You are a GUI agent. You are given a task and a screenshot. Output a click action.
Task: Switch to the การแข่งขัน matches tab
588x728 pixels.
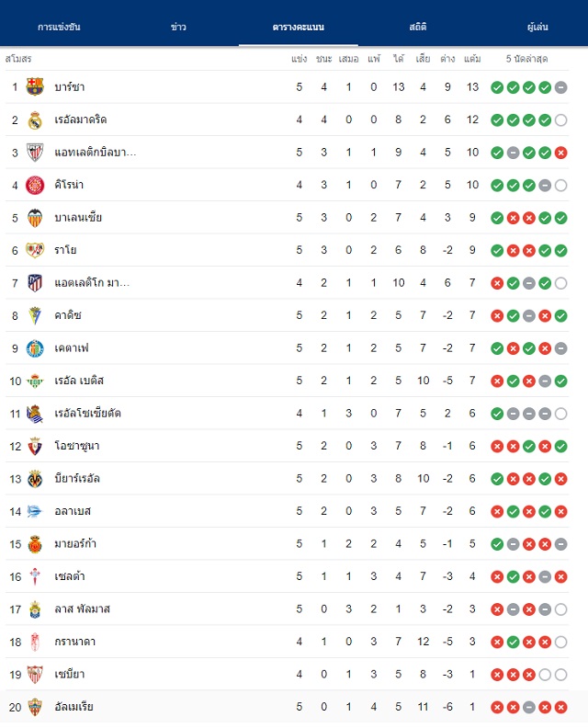pyautogui.click(x=59, y=27)
